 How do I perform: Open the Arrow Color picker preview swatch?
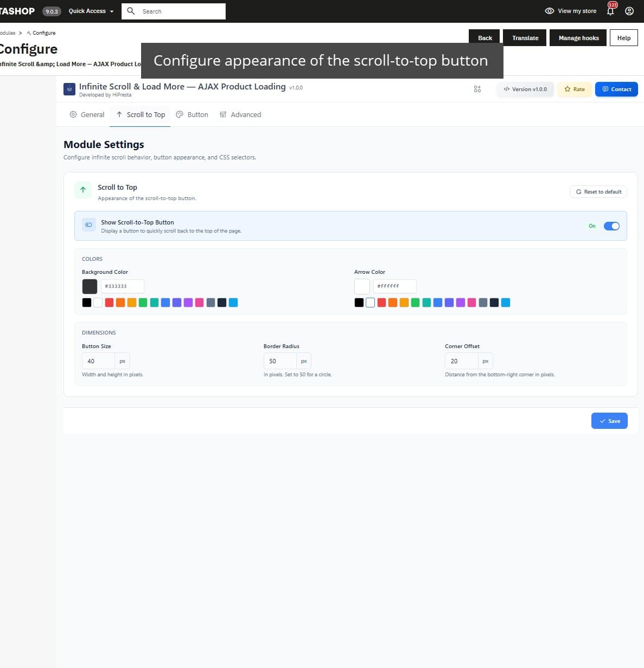coord(362,286)
